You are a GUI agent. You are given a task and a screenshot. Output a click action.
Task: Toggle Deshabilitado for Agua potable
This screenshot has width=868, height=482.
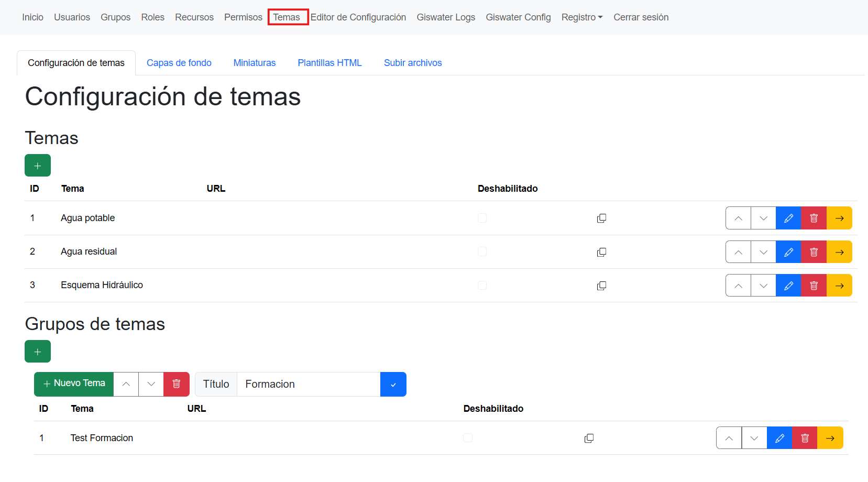482,218
